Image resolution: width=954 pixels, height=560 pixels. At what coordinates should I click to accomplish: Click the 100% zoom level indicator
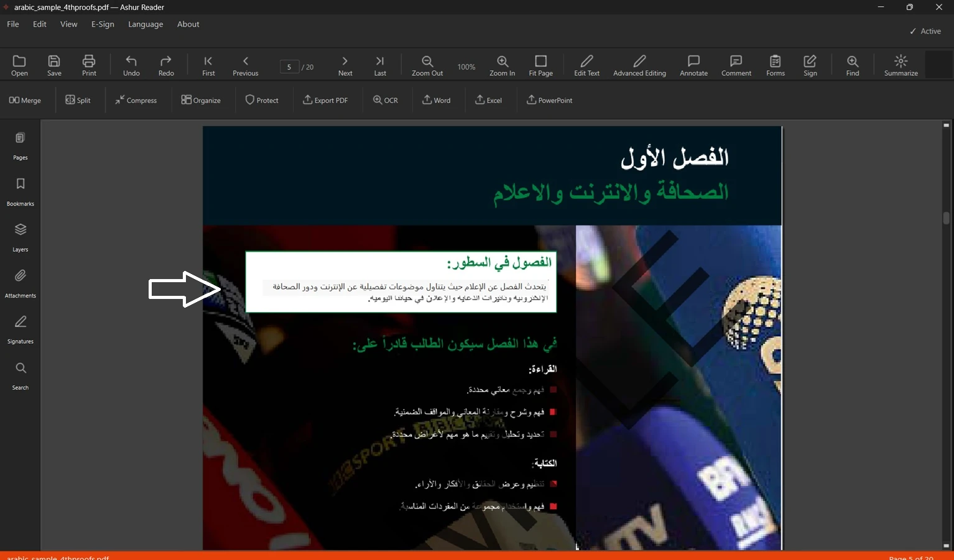click(x=466, y=67)
